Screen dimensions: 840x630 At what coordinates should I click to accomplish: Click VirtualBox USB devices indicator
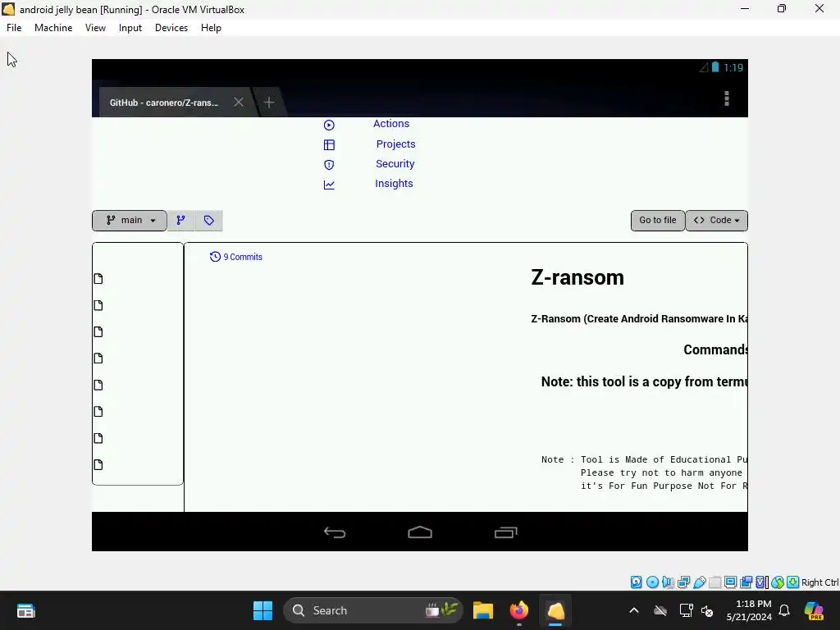[700, 582]
